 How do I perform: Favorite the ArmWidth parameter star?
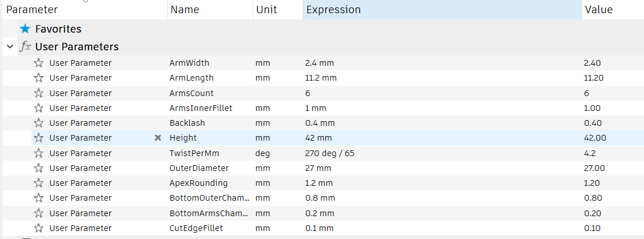click(x=39, y=63)
